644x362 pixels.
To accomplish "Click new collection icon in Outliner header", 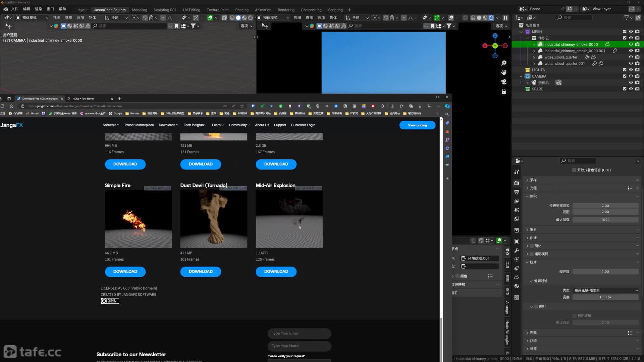I will [638, 18].
